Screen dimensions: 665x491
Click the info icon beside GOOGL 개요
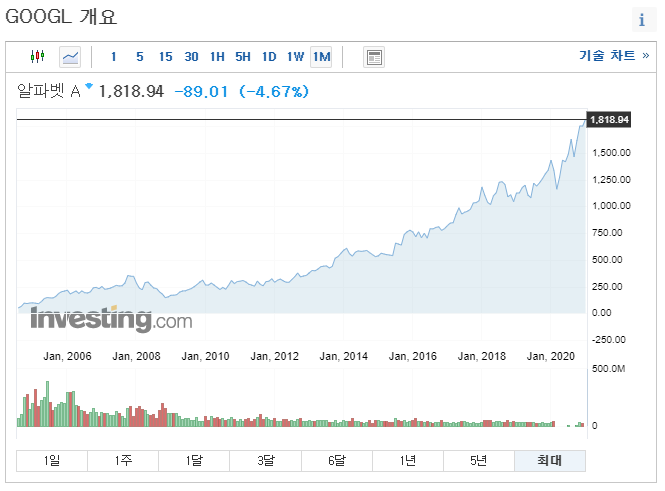[642, 20]
